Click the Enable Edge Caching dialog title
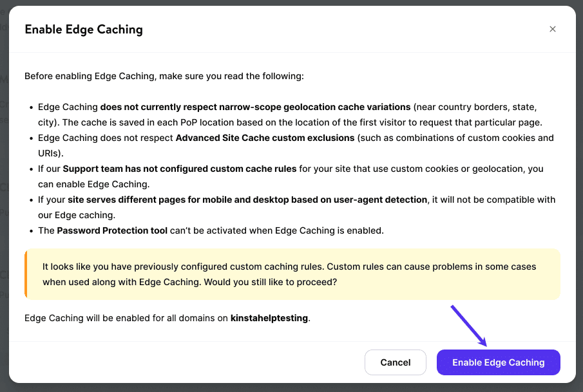 coord(84,29)
